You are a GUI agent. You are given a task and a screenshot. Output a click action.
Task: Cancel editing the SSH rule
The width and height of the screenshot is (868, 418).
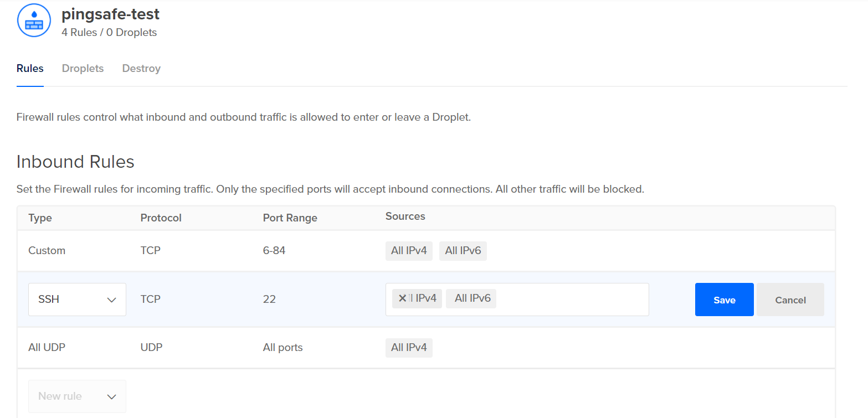click(790, 300)
